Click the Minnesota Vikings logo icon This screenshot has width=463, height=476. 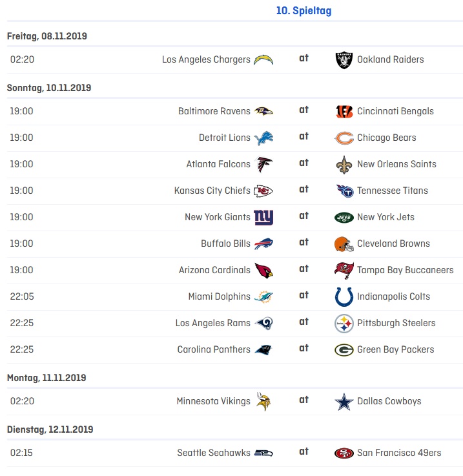click(x=263, y=401)
